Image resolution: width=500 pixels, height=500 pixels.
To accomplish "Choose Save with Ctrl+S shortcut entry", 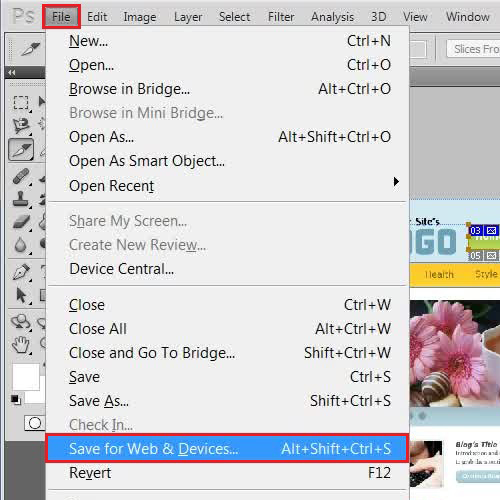I will click(x=228, y=377).
